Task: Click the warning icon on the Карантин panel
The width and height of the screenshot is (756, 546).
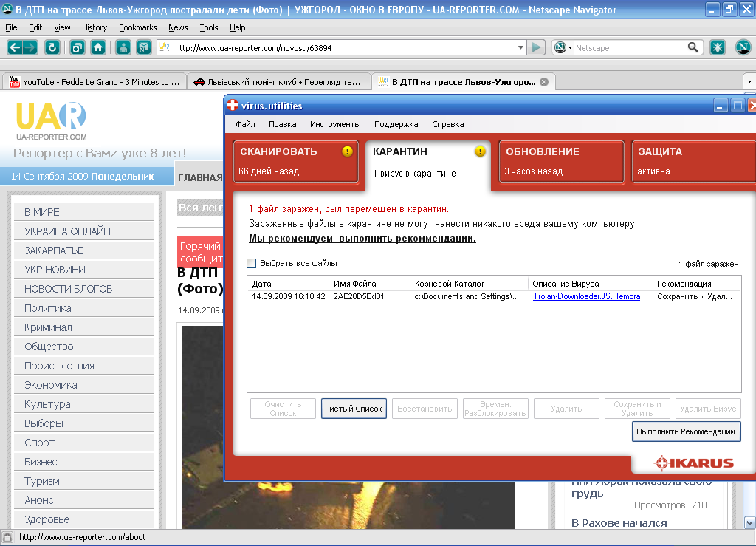Action: [x=480, y=151]
